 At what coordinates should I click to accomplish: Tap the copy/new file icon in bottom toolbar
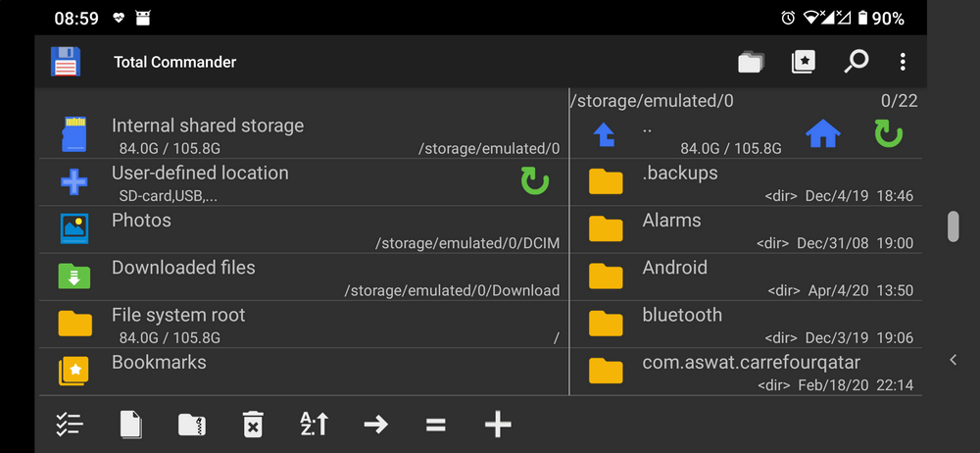130,424
